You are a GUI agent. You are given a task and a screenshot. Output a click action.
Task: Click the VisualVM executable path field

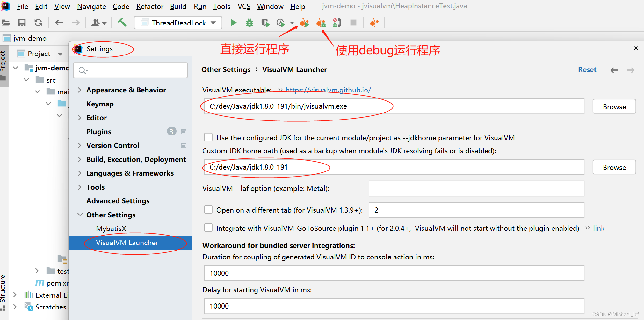click(x=394, y=106)
